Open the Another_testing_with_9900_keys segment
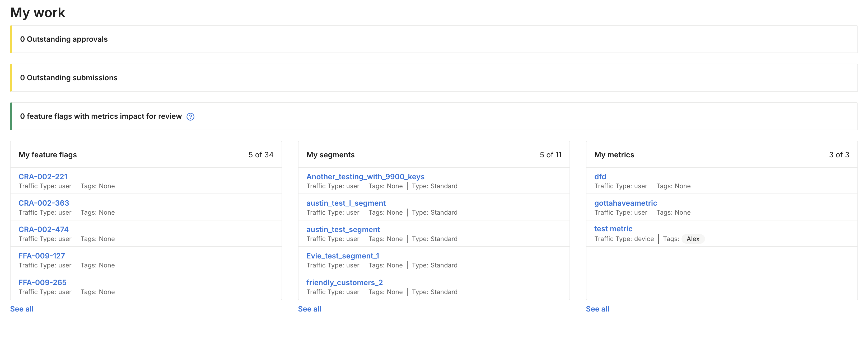This screenshot has width=868, height=349. coord(365,177)
